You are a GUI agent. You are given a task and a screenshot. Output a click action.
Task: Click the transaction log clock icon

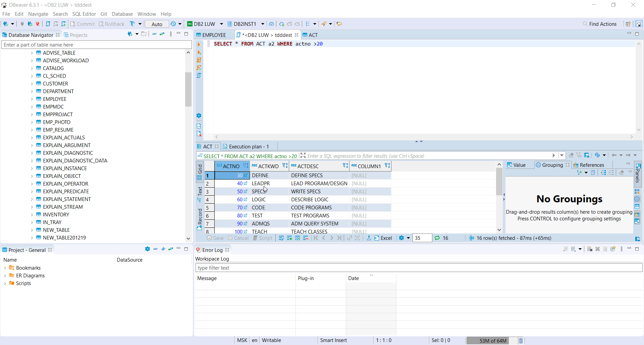click(x=173, y=24)
